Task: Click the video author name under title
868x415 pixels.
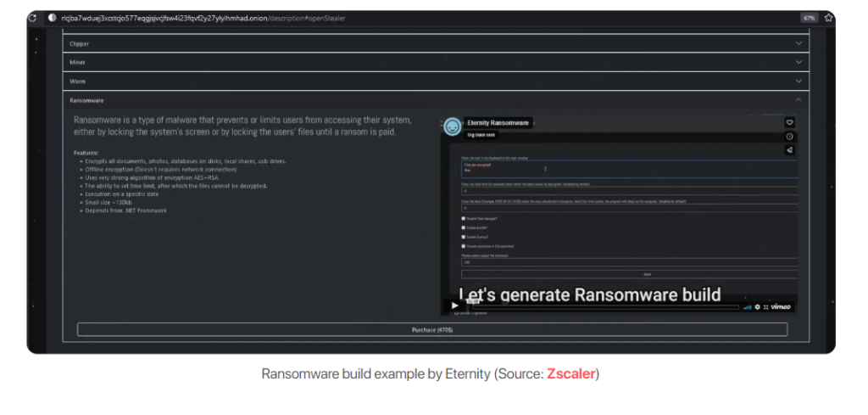Action: tap(481, 135)
